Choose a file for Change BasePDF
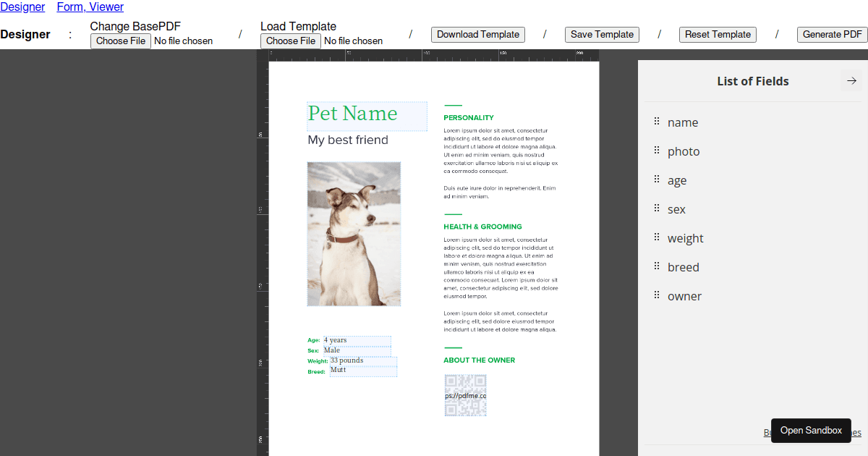The image size is (868, 456). (x=120, y=41)
